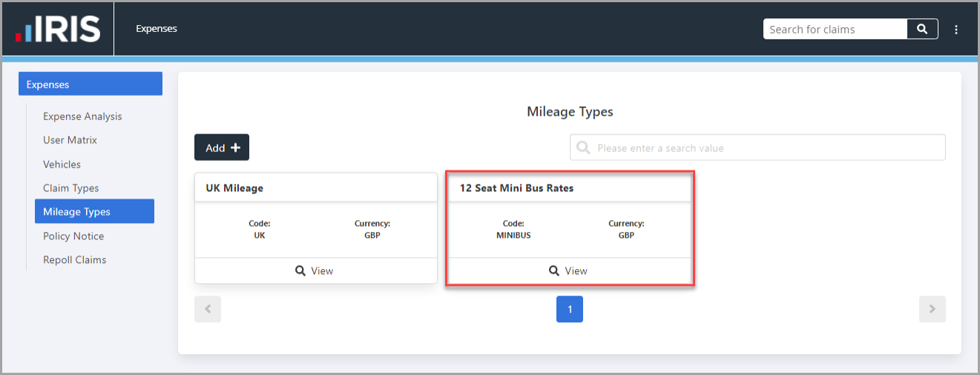Select page 1 in pagination
The width and height of the screenshot is (980, 375).
pyautogui.click(x=570, y=309)
